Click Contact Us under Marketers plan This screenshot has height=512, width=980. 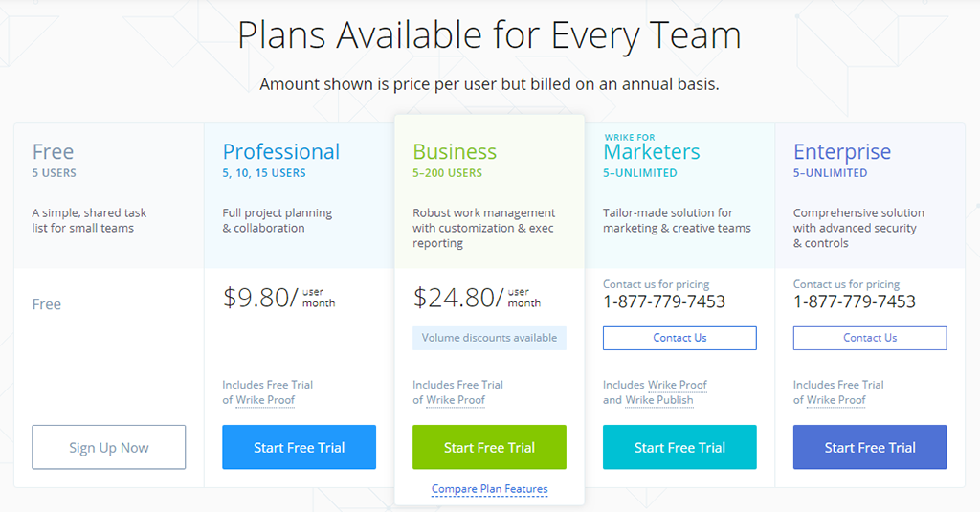(x=679, y=338)
